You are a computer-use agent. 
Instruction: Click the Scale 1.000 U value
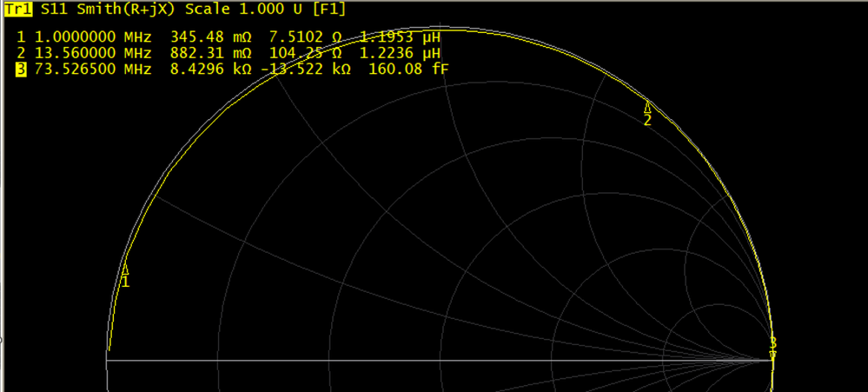tap(244, 10)
